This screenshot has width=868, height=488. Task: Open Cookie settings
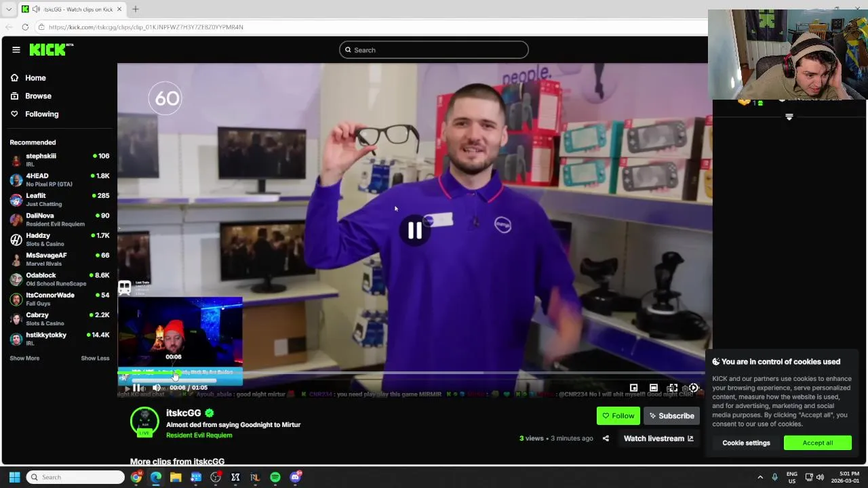[x=746, y=443]
